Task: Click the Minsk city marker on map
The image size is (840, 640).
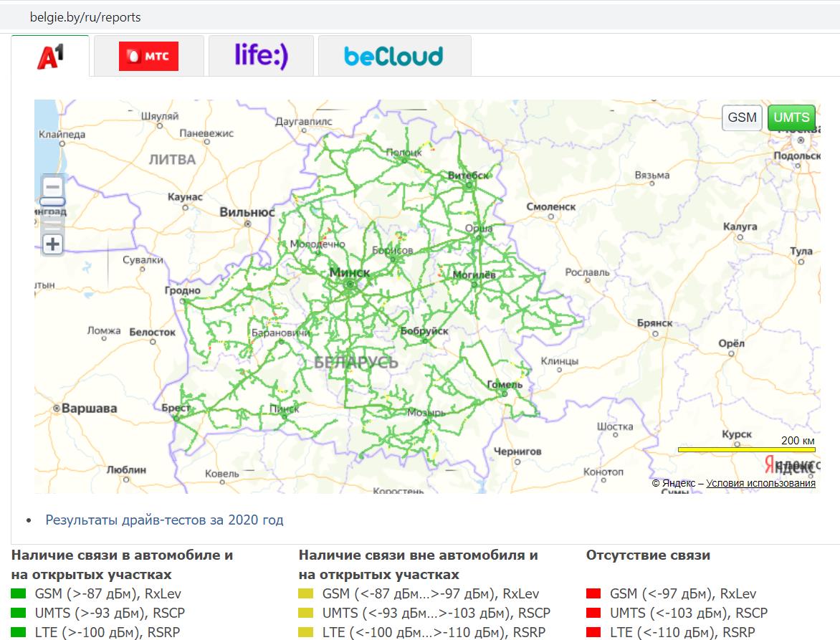Action: 350,285
